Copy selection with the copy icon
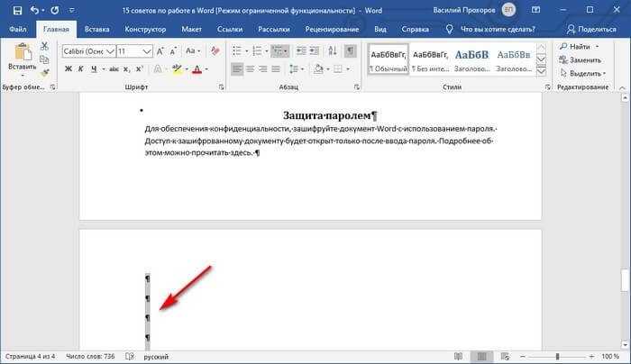 [x=45, y=59]
